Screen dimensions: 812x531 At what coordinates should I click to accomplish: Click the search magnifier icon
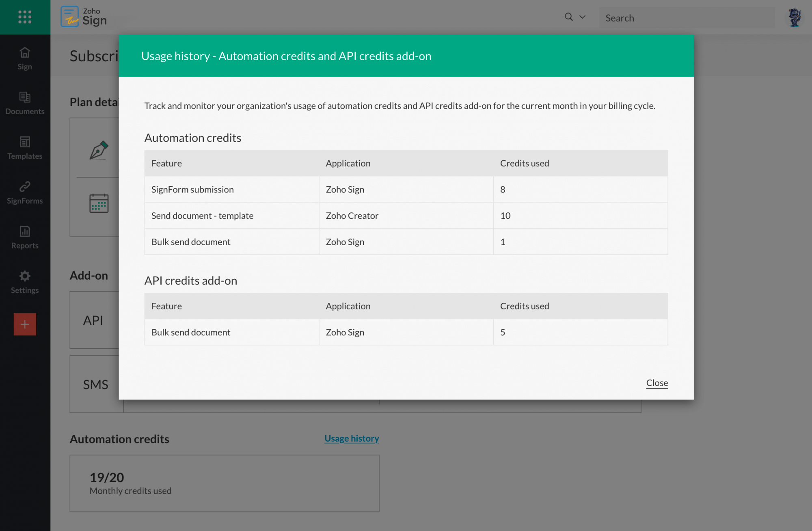click(x=569, y=17)
